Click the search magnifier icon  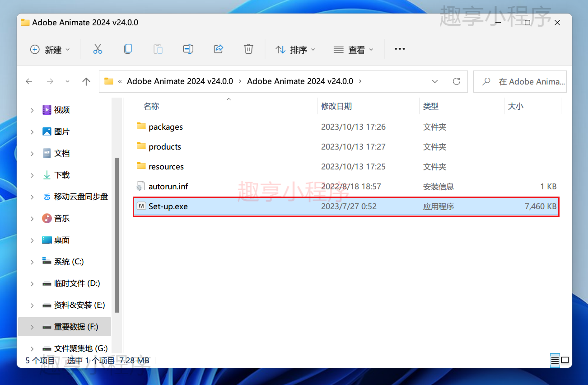click(486, 81)
